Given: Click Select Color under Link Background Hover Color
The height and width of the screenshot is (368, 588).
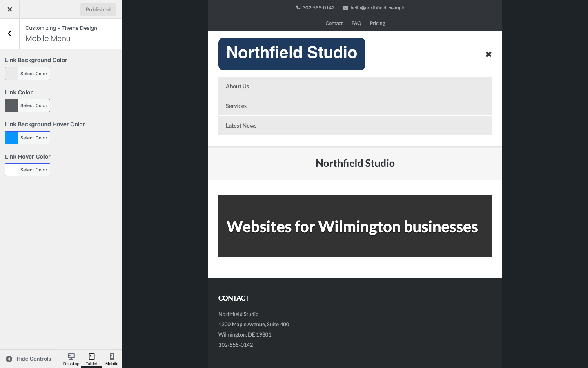Looking at the screenshot, I should click(34, 138).
